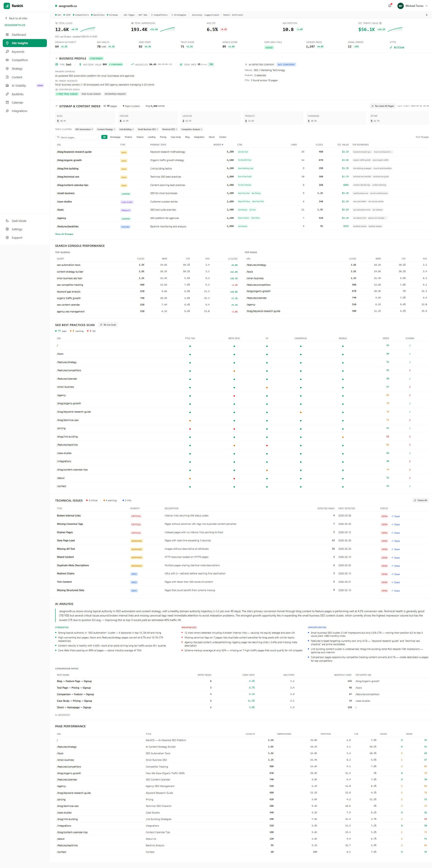Image resolution: width=432 pixels, height=868 pixels.
Task: Open the Strategy section in the sidebar
Action: point(17,68)
